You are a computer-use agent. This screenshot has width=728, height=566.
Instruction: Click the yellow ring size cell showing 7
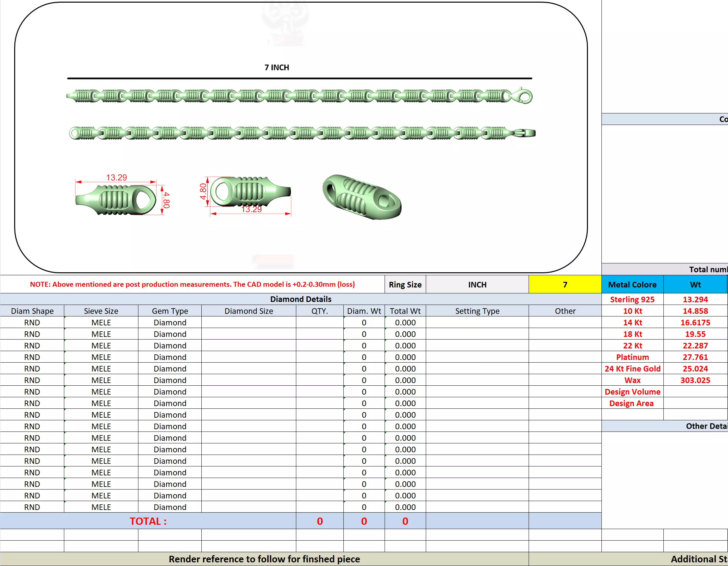[565, 284]
